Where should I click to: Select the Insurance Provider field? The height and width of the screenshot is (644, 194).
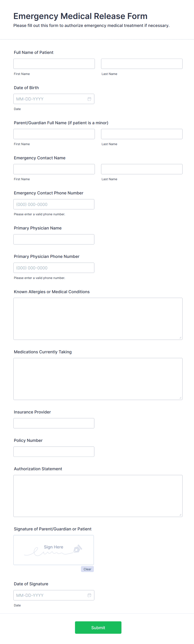point(54,423)
